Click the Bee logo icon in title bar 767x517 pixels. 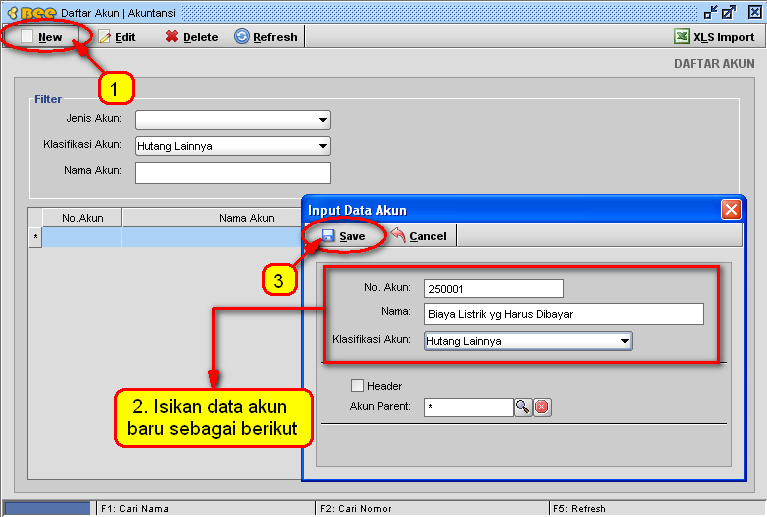click(31, 13)
